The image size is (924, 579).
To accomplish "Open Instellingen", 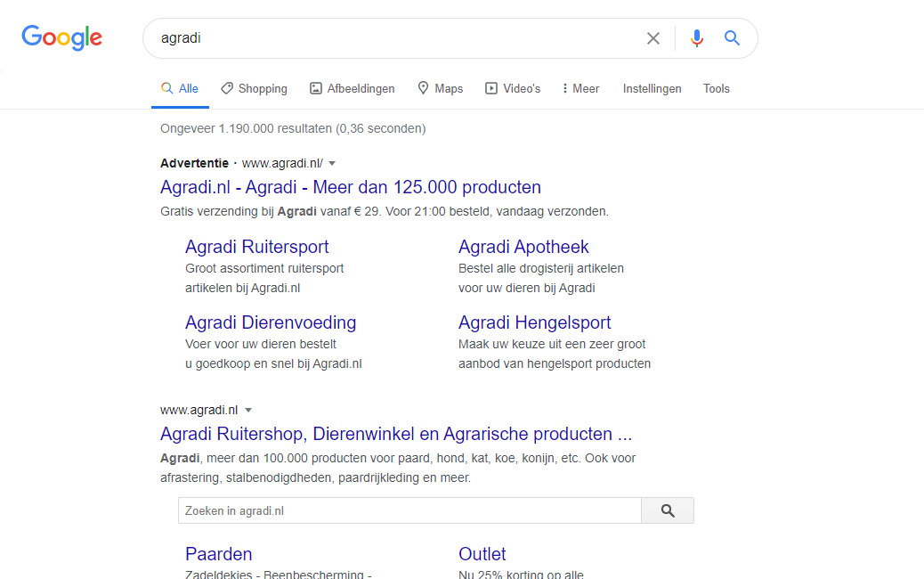I will click(652, 88).
